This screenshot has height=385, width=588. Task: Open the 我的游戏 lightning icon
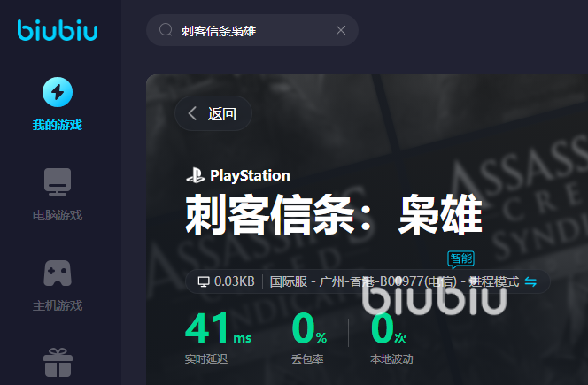tap(58, 92)
